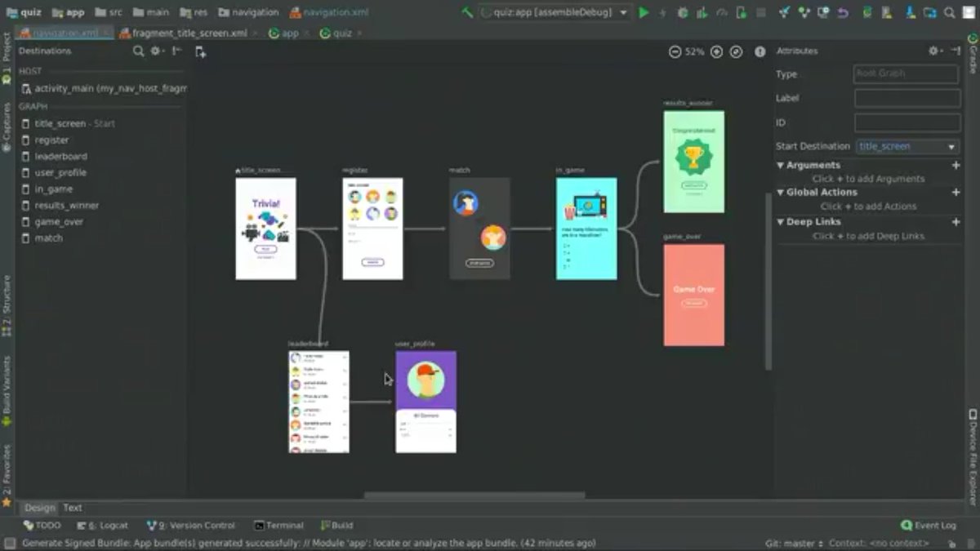
Task: Search destinations with the magnifier icon
Action: (138, 51)
